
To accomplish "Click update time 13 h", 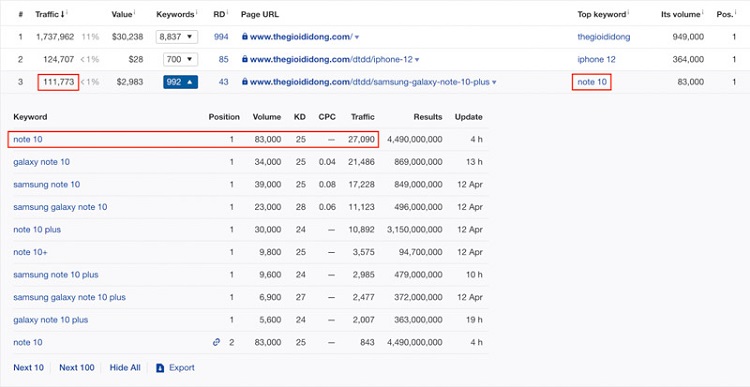I will tap(474, 162).
